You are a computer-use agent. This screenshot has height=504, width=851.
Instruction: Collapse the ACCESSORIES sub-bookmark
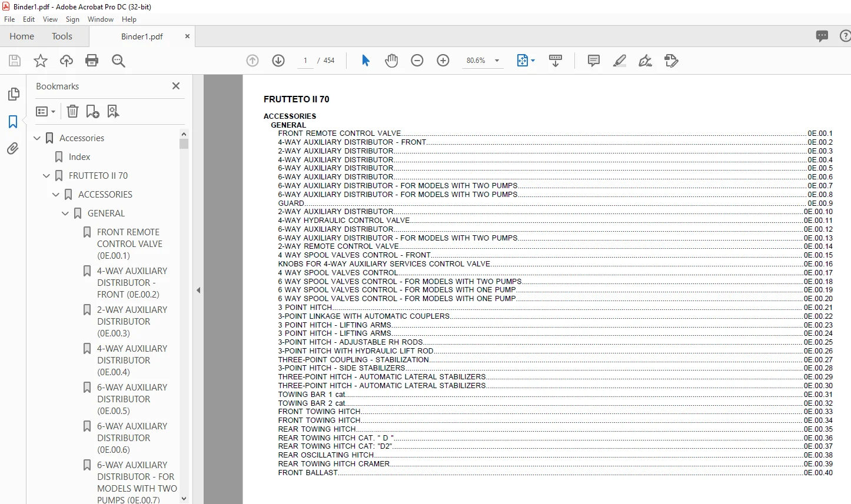pos(56,195)
